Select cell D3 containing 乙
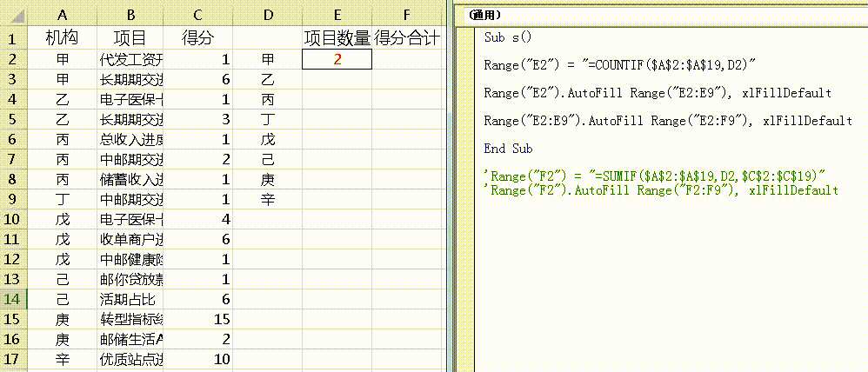 coord(268,79)
